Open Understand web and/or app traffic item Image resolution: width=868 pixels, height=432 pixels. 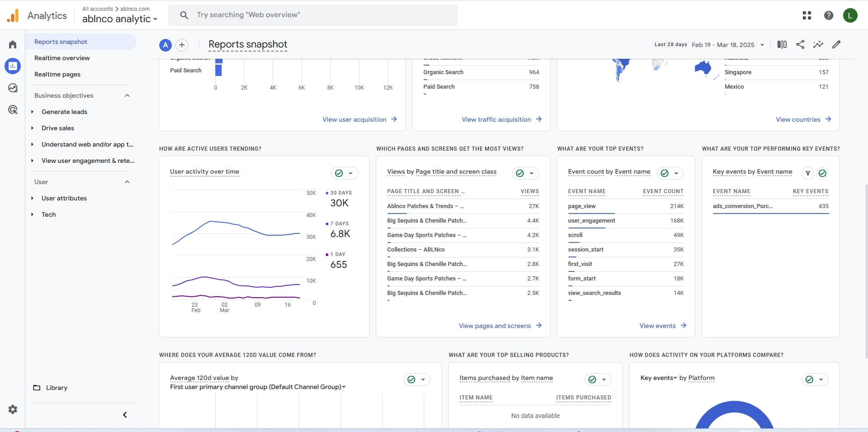click(87, 144)
